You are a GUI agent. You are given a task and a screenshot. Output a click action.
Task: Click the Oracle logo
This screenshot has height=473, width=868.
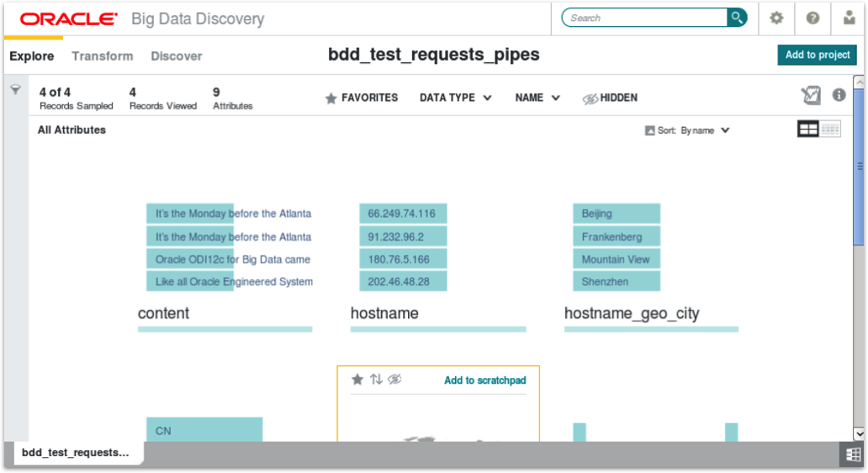coord(69,19)
